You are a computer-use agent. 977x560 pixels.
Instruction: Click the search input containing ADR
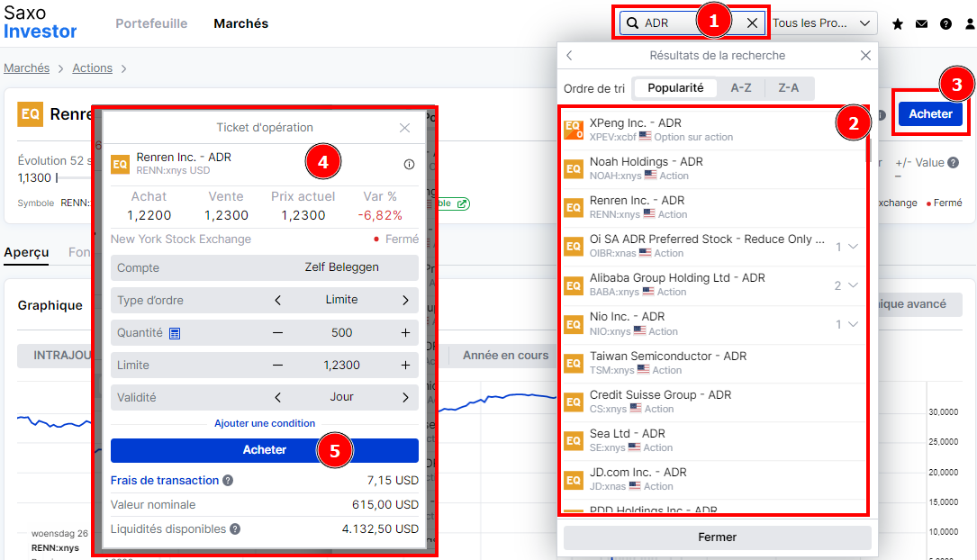coord(692,23)
